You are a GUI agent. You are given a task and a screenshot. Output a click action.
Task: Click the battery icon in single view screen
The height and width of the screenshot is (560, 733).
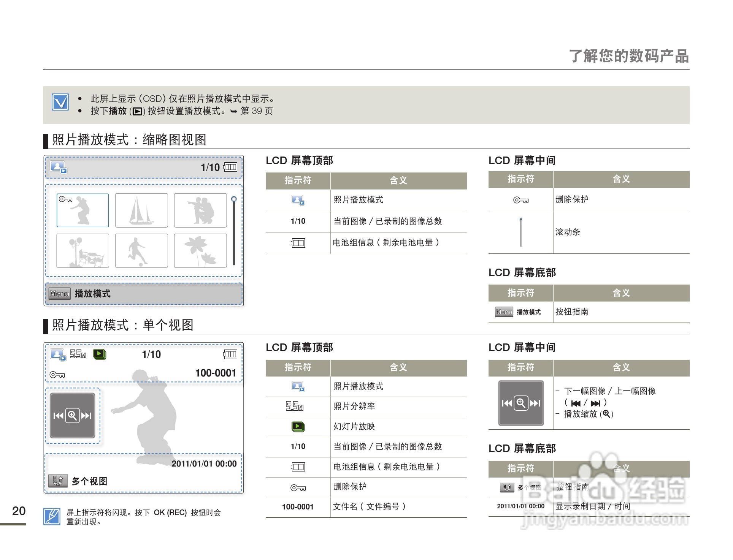[230, 354]
